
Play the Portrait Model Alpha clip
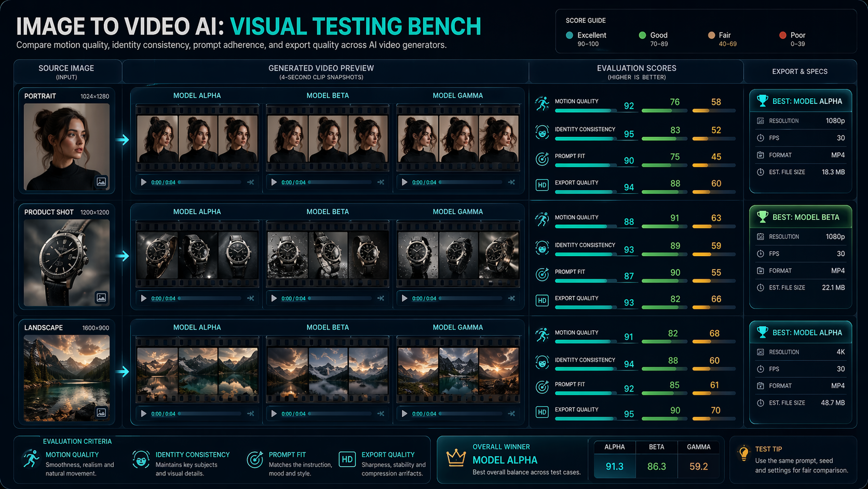[x=144, y=182]
